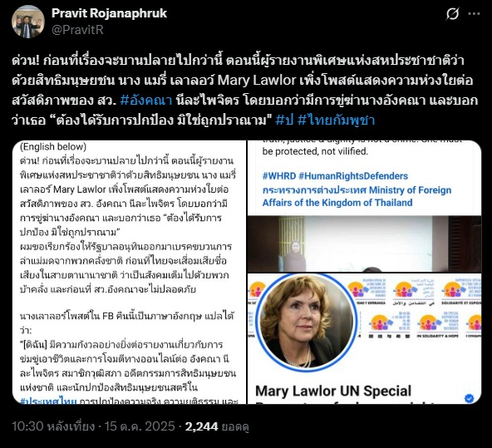
Task: Open the top-right image with #WHRD text
Action: tap(364, 206)
